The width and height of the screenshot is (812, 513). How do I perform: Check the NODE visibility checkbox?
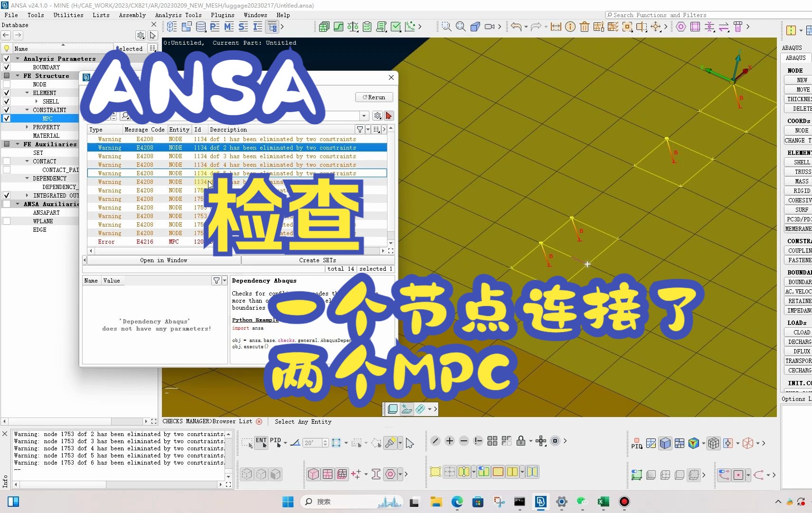point(7,85)
